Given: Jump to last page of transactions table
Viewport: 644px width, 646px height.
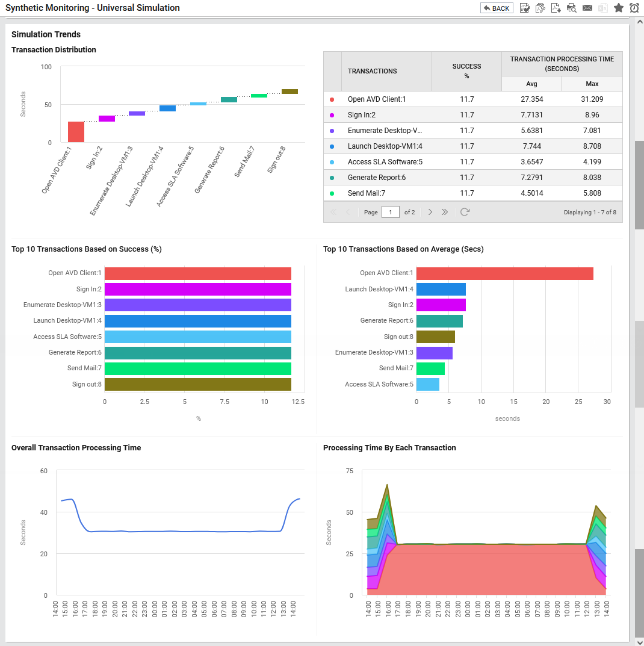Looking at the screenshot, I should point(445,212).
